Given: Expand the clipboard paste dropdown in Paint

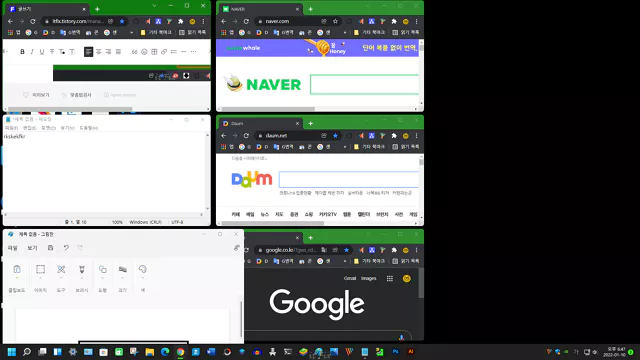Looking at the screenshot, I should point(17,279).
